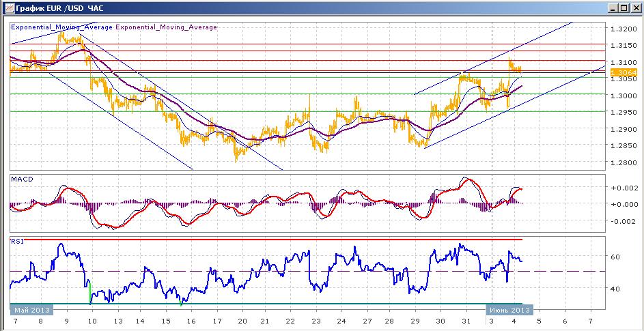Select the Июнь 2013 month marker
Screen dimensions: 644x331
coord(509,310)
